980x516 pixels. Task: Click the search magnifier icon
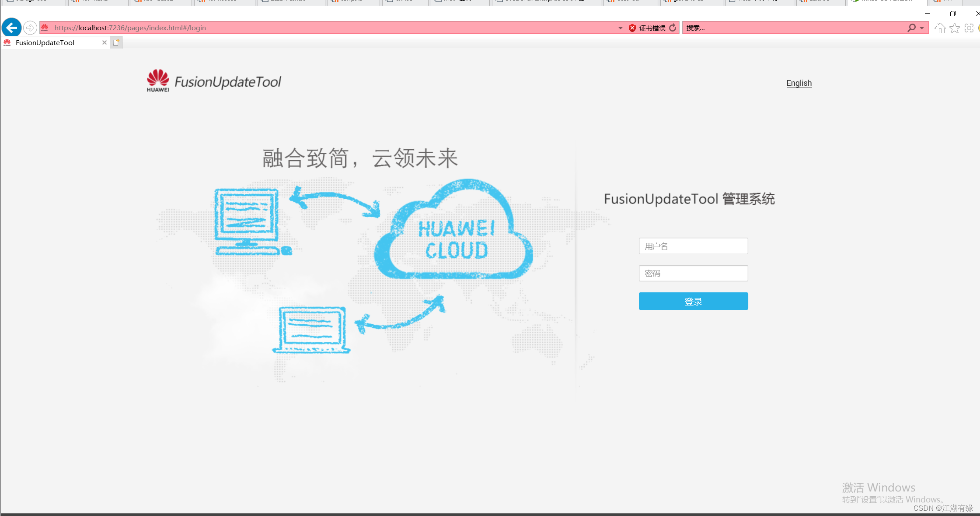click(x=911, y=28)
